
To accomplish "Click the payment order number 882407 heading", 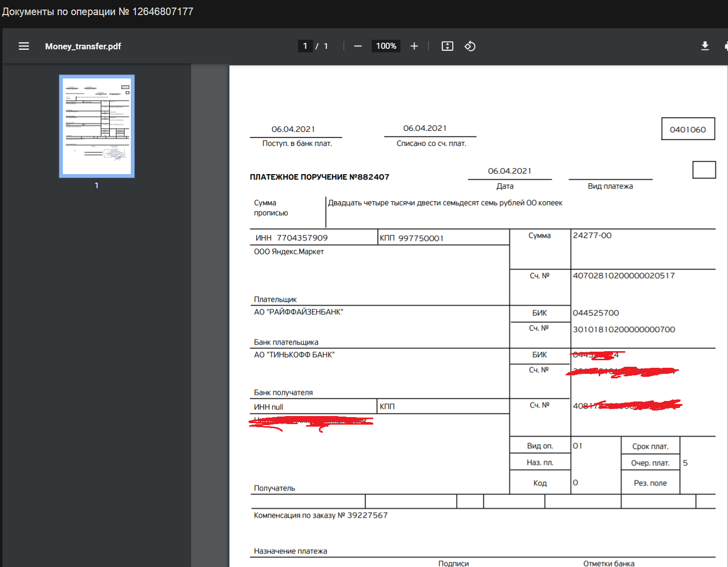I will click(319, 177).
